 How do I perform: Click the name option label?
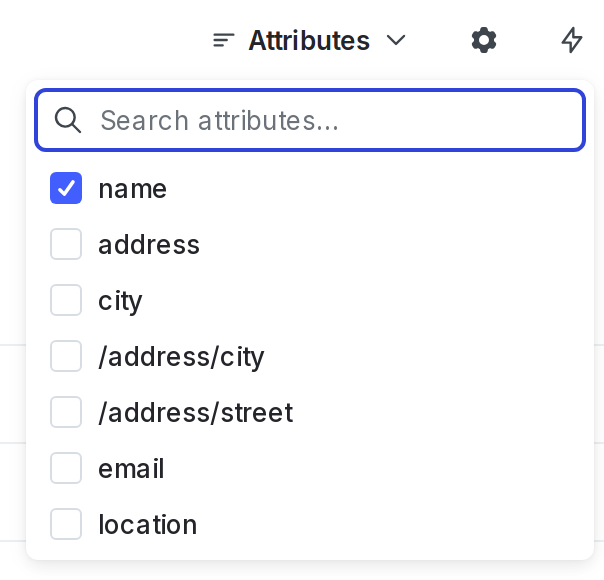pyautogui.click(x=132, y=189)
